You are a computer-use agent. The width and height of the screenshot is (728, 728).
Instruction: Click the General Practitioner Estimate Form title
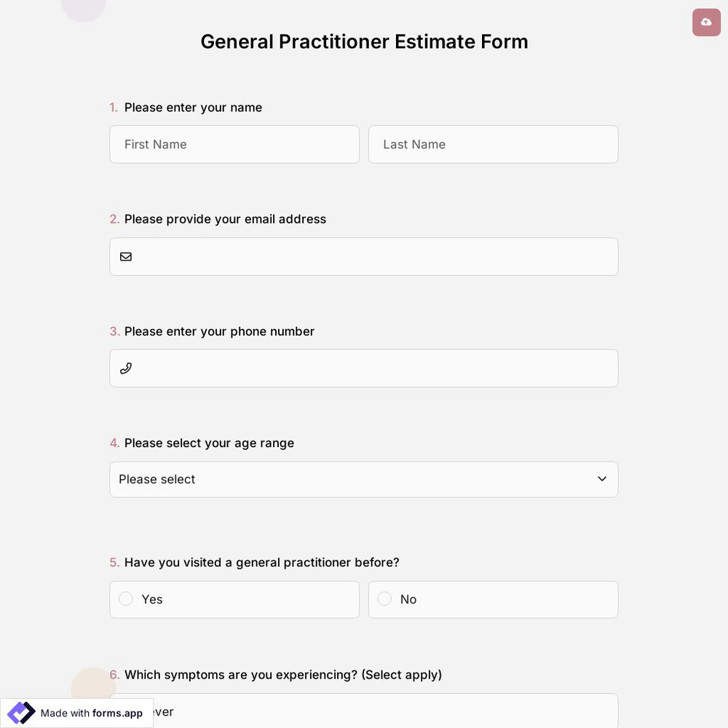click(x=364, y=41)
